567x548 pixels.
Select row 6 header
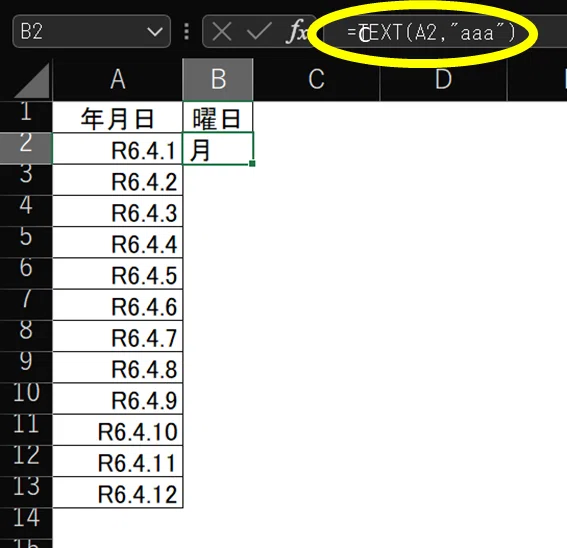(x=26, y=273)
